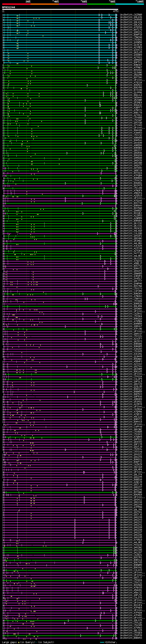Select hit label UniRef100_Q9SN80
The height and width of the screenshot is (644, 146).
pos(131,308)
